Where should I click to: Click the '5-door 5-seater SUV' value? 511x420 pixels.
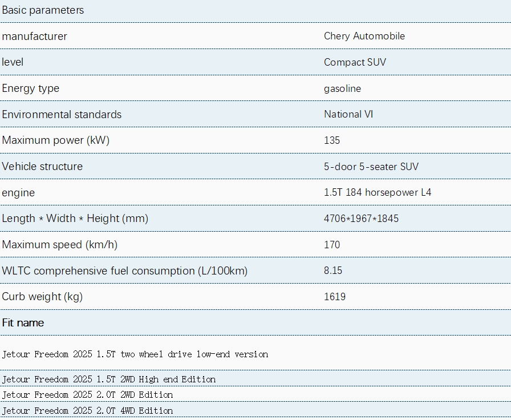(x=371, y=166)
